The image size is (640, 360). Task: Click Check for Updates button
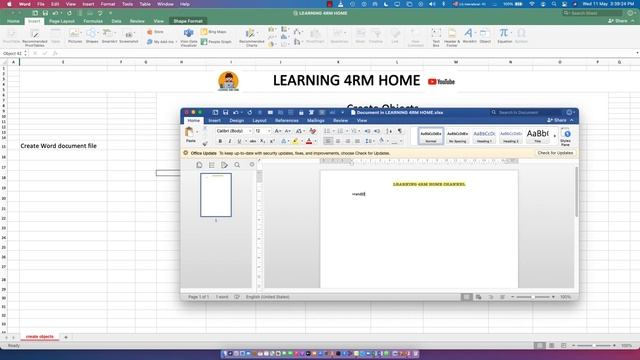tap(555, 153)
